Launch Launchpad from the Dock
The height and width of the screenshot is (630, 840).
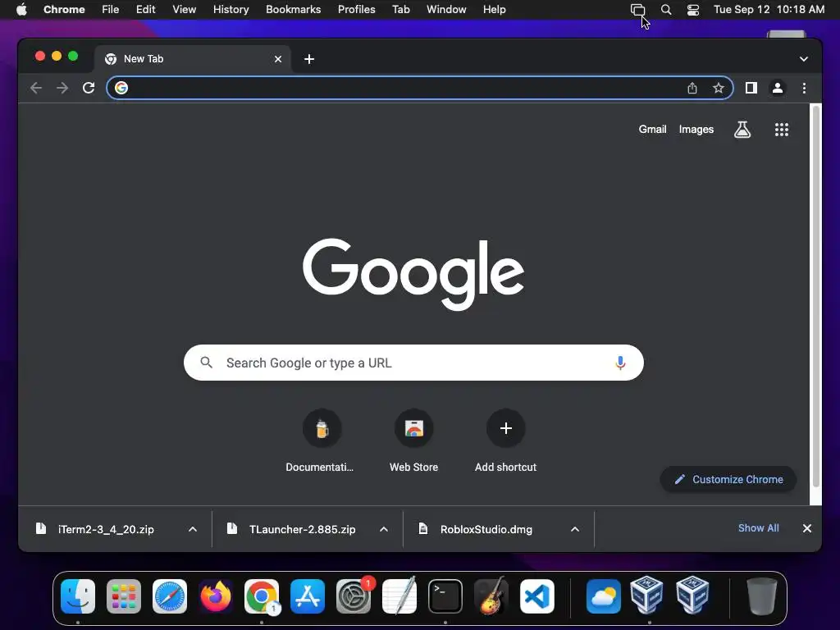click(124, 596)
